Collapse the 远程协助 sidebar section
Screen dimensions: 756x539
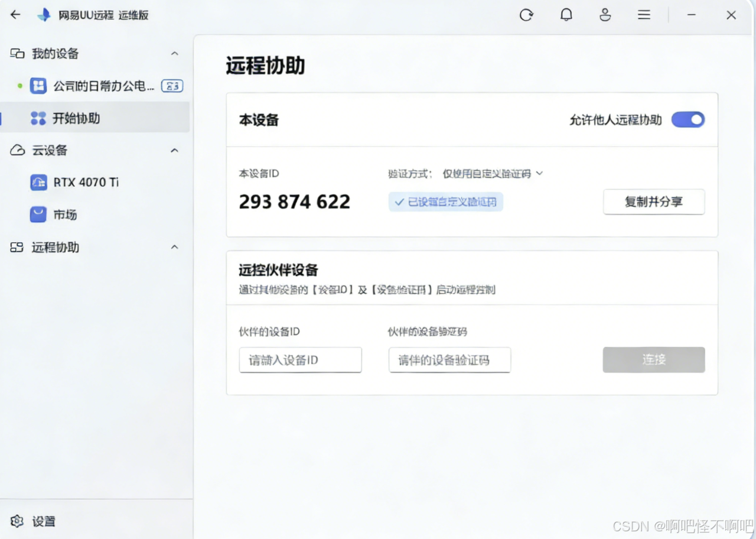point(175,247)
